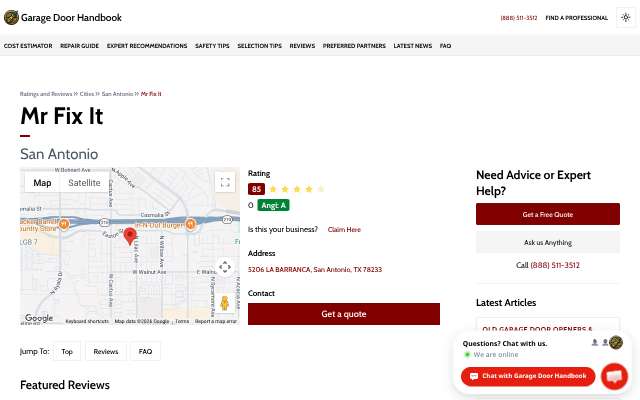The width and height of the screenshot is (640, 400).
Task: Toggle the light/dark theme sun icon
Action: click(x=626, y=18)
